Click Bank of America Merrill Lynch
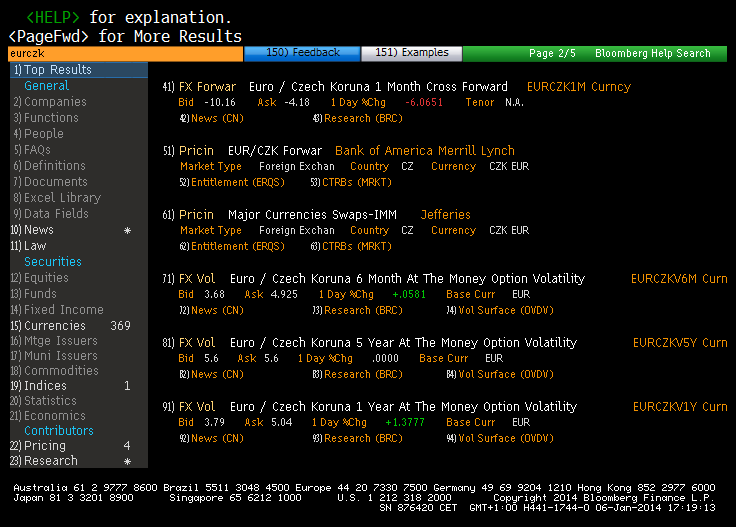The image size is (736, 527). pos(425,151)
